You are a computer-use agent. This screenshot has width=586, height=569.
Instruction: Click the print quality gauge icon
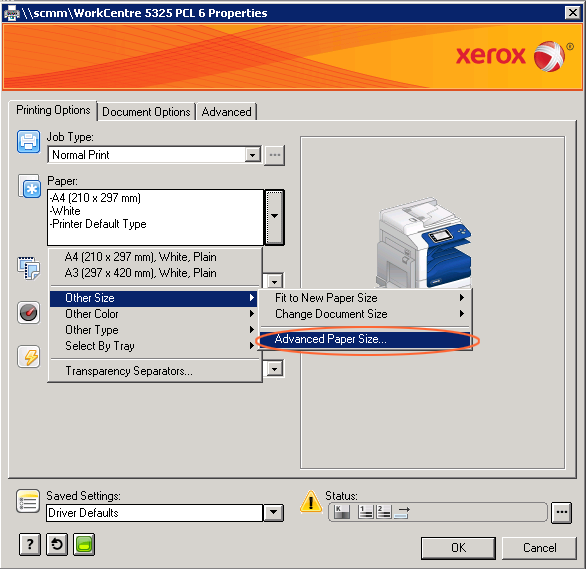tap(28, 312)
